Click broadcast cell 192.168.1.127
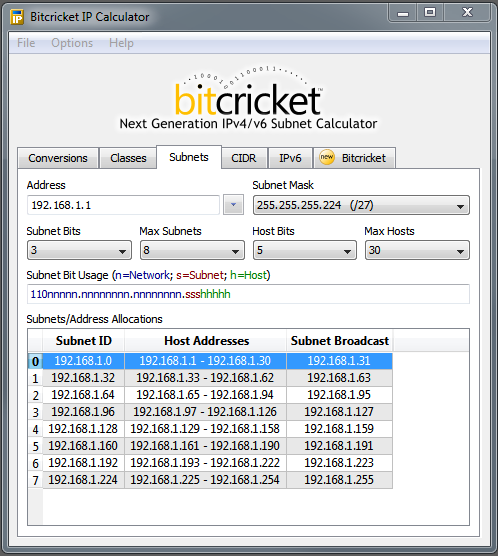 tap(339, 412)
